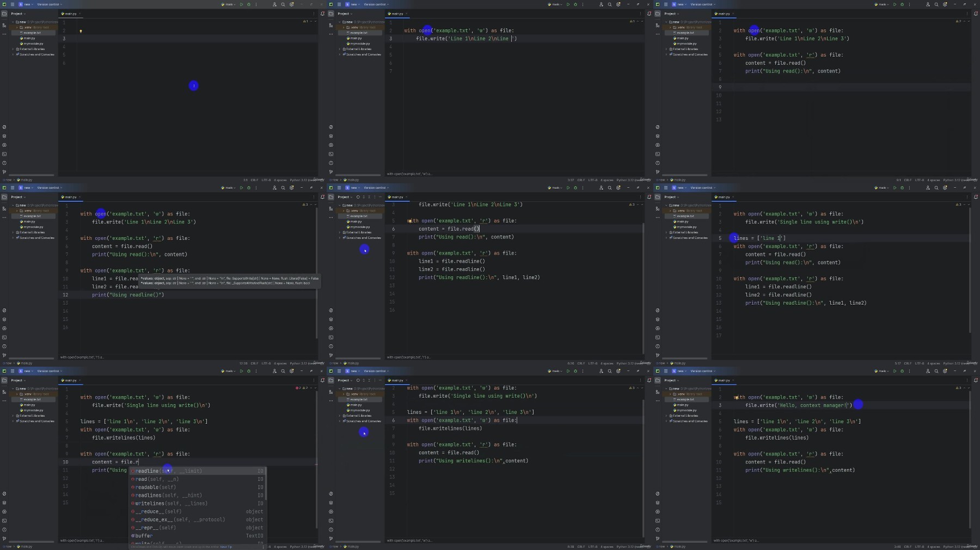Open the Problems tool window in the autocomplete frame

4,529
